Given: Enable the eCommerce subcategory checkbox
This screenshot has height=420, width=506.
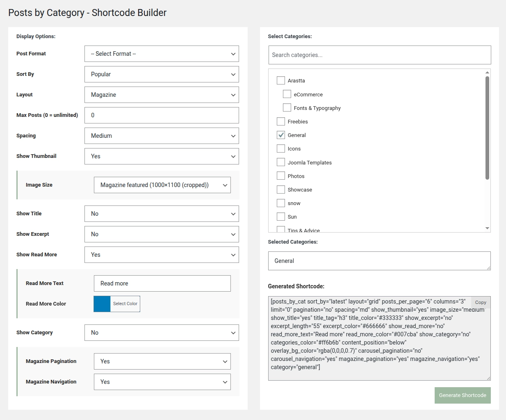Looking at the screenshot, I should [x=287, y=94].
